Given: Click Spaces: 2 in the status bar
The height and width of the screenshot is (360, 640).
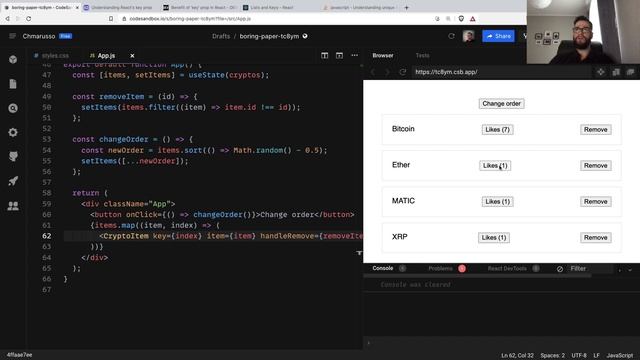Looking at the screenshot, I should (x=553, y=356).
